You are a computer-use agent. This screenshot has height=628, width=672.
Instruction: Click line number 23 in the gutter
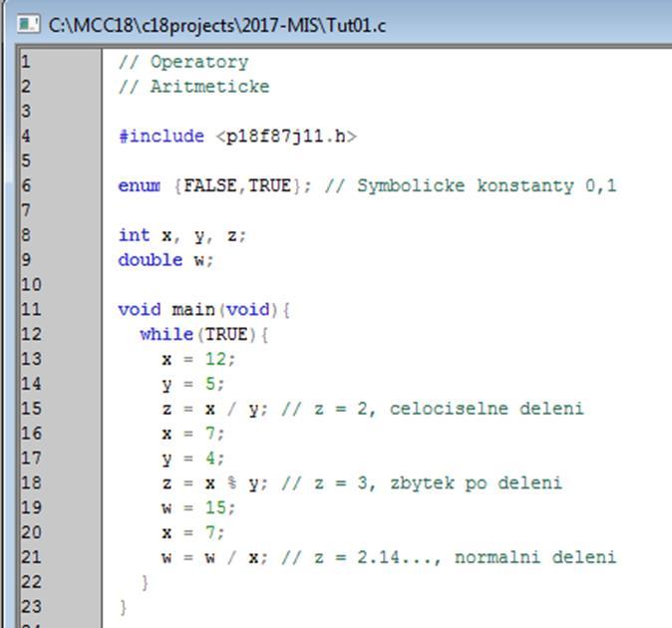pyautogui.click(x=31, y=607)
